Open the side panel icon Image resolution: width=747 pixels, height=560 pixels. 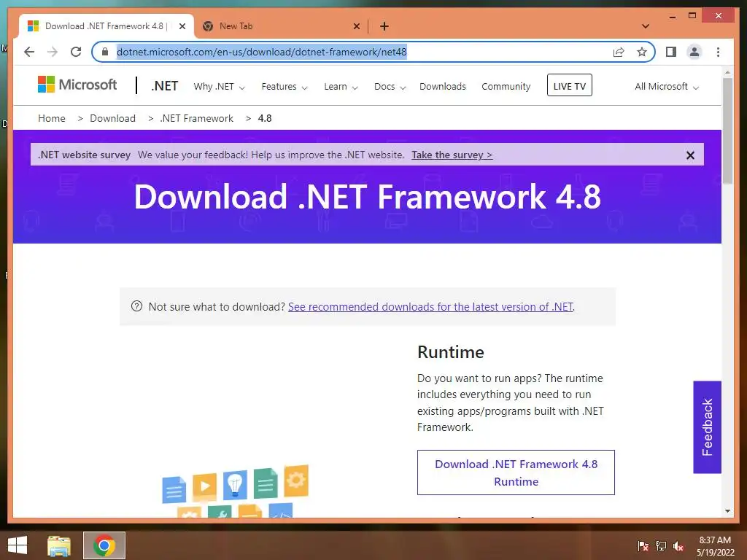click(x=671, y=52)
